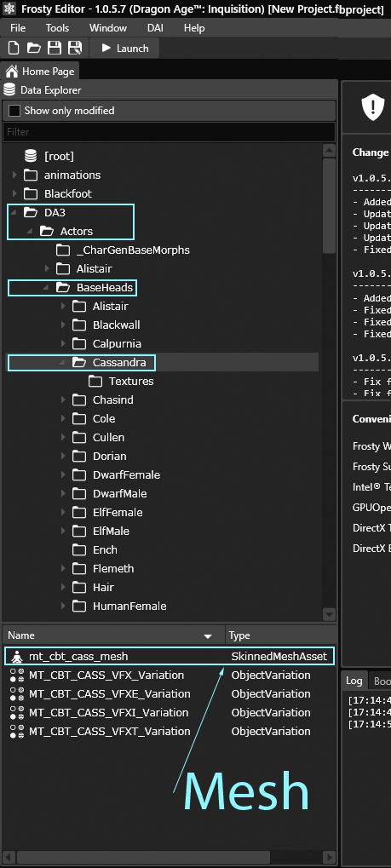Click the DwarfMale folder icon
The height and width of the screenshot is (868, 391).
pos(80,494)
